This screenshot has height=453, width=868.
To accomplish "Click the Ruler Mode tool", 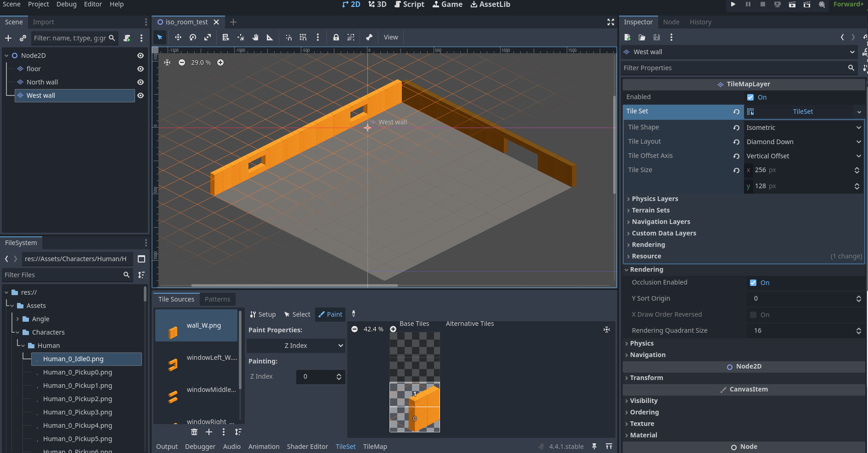I will (x=270, y=37).
